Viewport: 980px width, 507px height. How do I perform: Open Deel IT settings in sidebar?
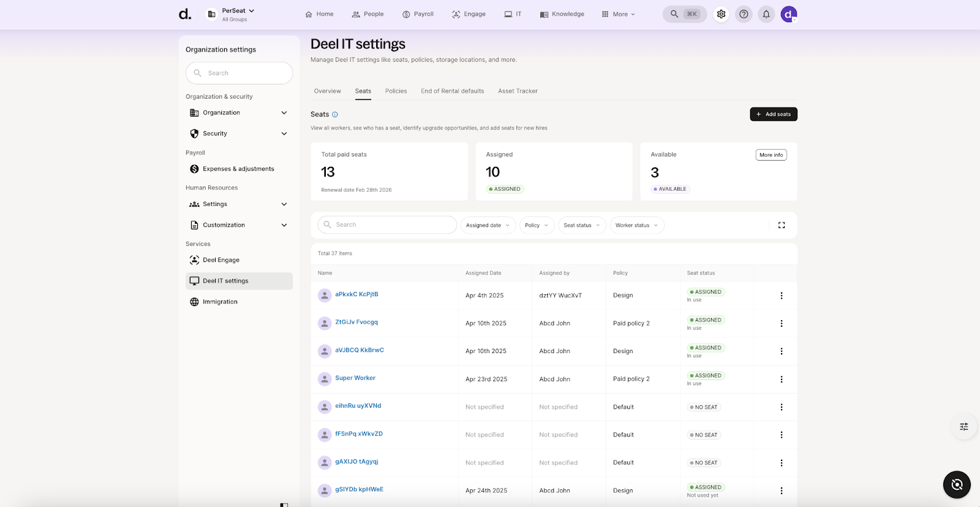(x=239, y=281)
